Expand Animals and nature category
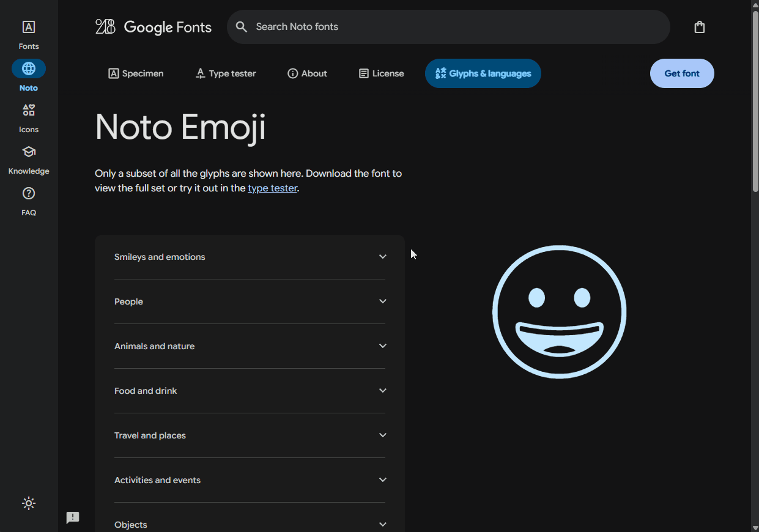Viewport: 759px width, 532px height. [250, 346]
